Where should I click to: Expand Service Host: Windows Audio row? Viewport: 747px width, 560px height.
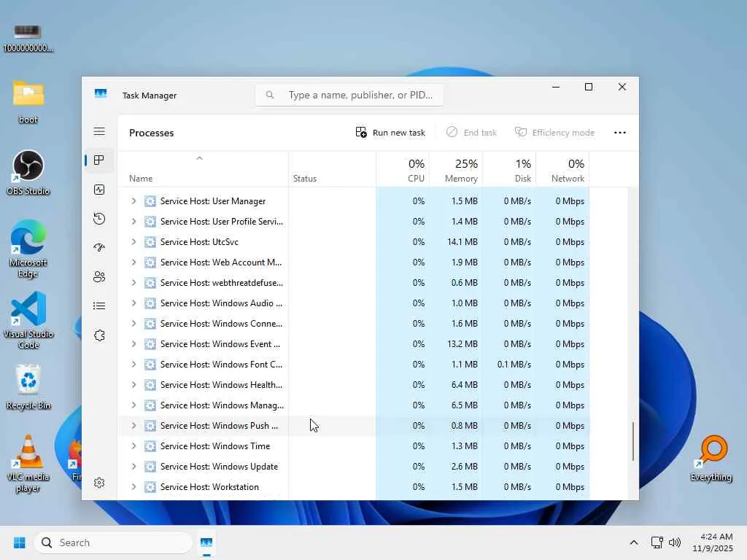134,303
